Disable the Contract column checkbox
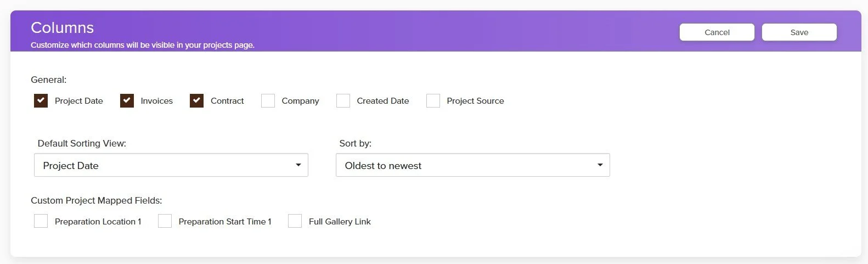The height and width of the screenshot is (264, 868). (x=196, y=100)
